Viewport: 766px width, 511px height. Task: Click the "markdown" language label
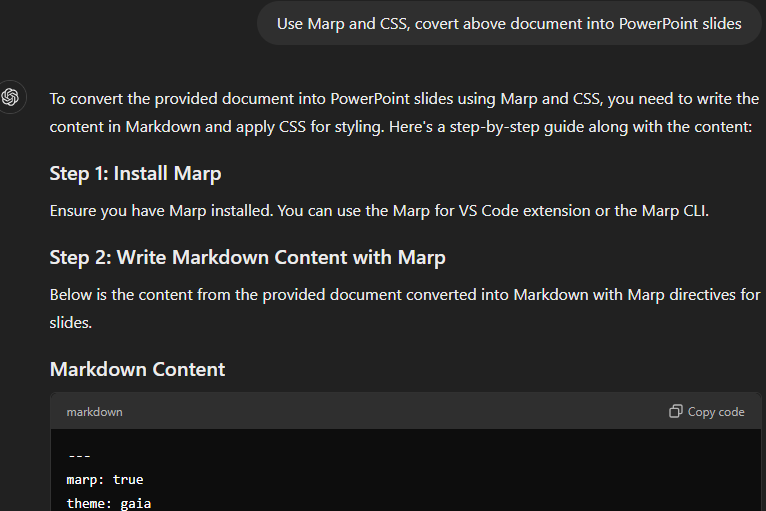[94, 412]
